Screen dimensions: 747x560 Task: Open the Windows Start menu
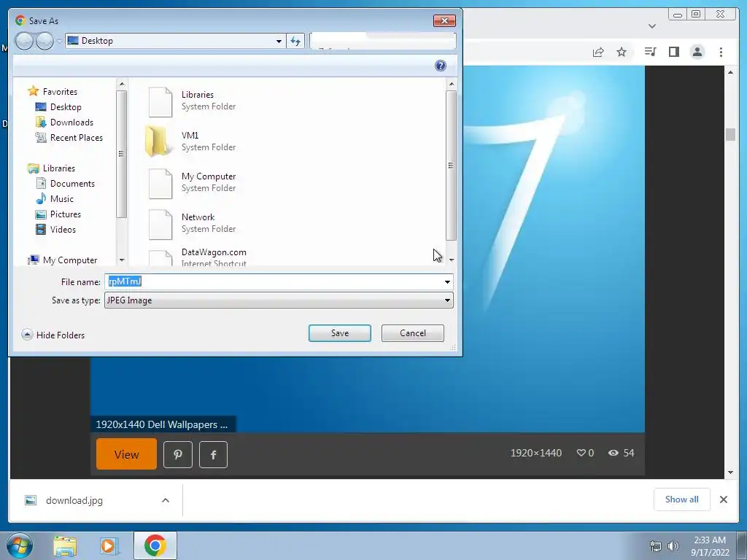tap(20, 545)
